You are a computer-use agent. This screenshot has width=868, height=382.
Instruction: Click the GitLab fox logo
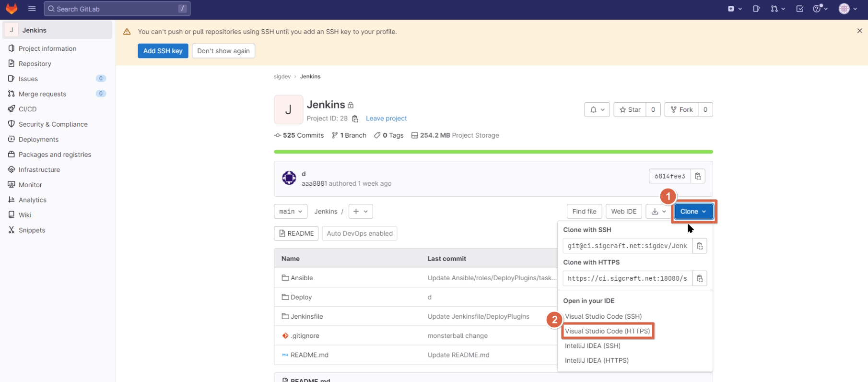tap(12, 9)
